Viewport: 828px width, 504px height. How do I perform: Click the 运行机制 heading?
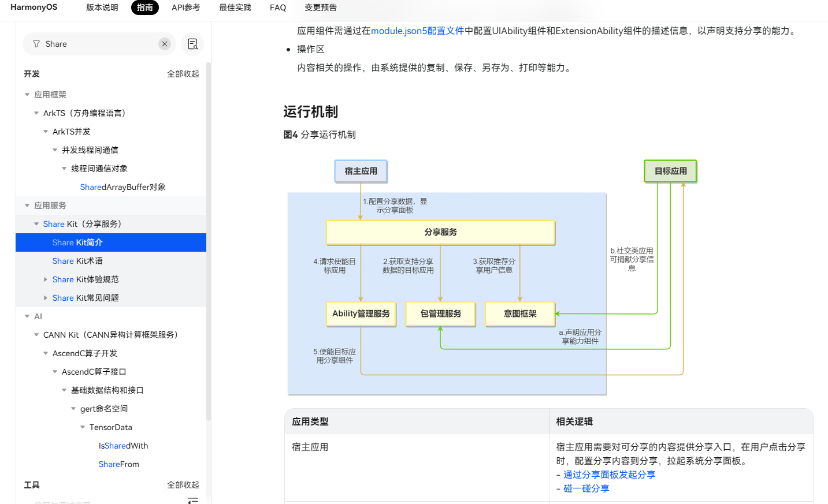pyautogui.click(x=310, y=111)
